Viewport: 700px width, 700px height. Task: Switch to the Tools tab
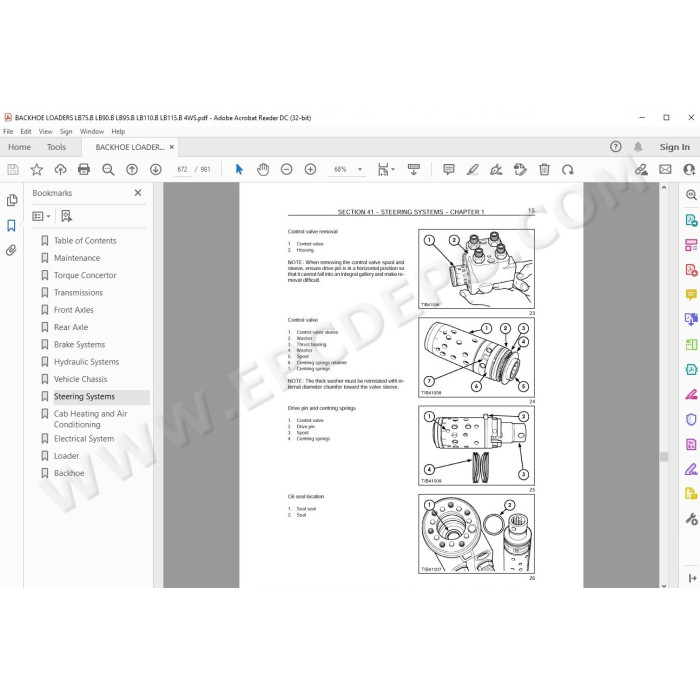click(x=56, y=147)
